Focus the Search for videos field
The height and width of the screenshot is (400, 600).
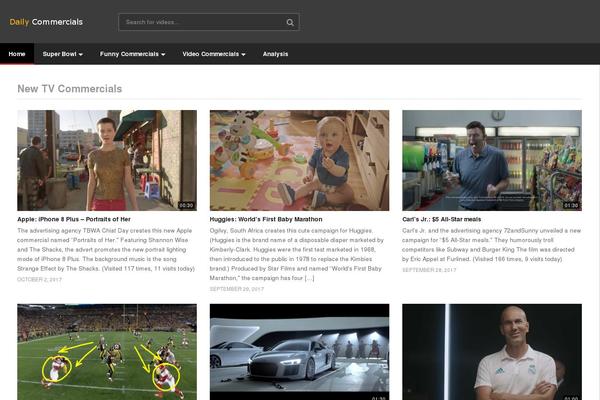209,22
